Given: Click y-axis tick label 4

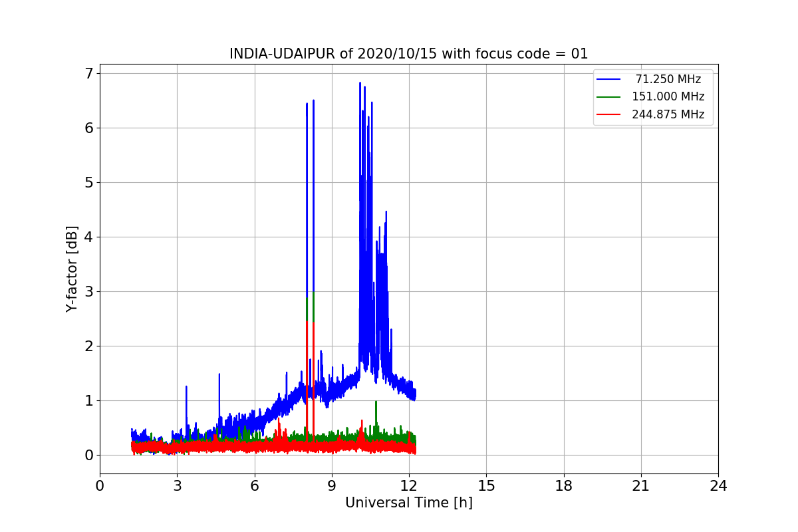Looking at the screenshot, I should (88, 237).
